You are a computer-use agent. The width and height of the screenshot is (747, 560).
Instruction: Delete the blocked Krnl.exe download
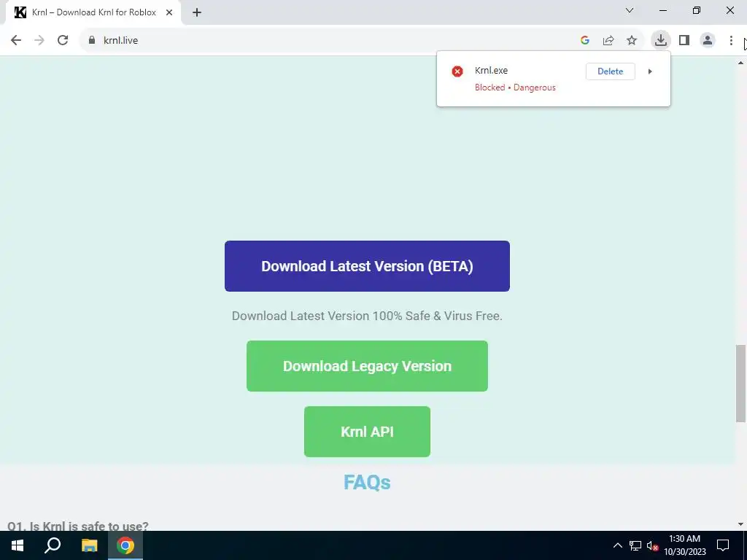pyautogui.click(x=611, y=71)
